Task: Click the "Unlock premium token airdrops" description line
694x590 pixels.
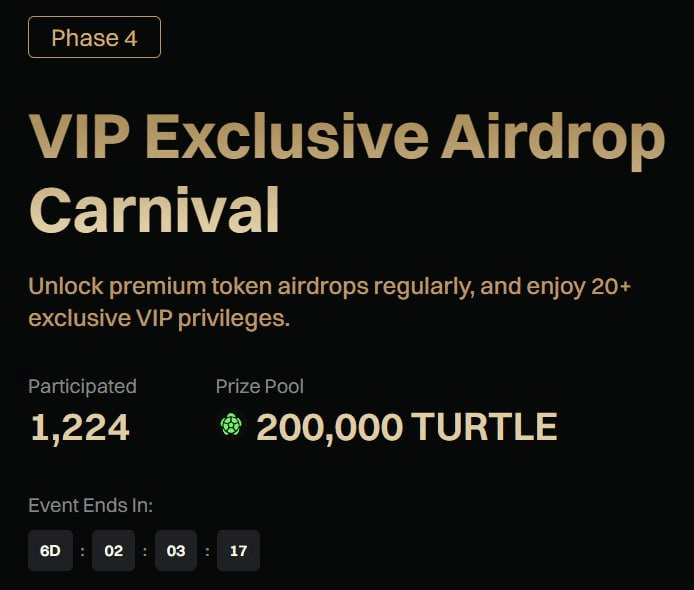Action: (250, 287)
